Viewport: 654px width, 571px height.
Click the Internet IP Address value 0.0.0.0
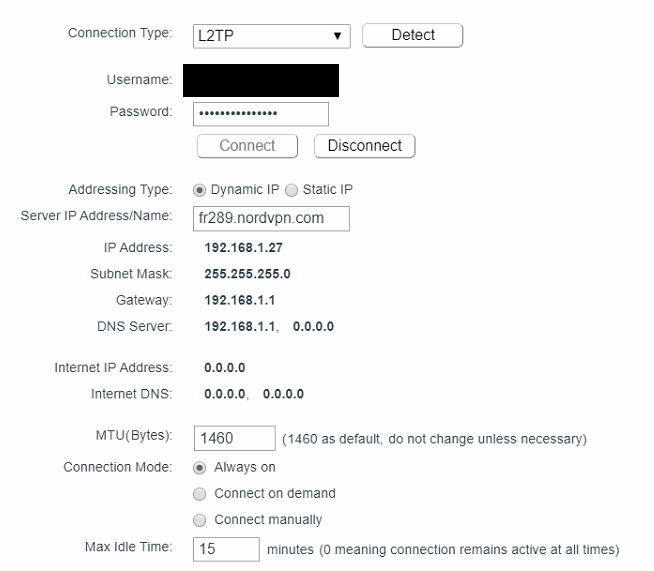click(224, 368)
